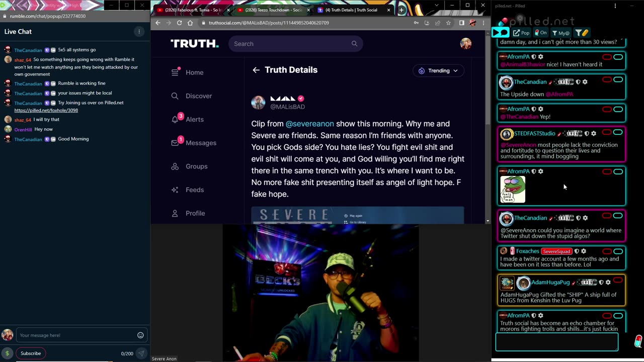Open Messages in Truth Social sidebar
The width and height of the screenshot is (644, 362).
click(194, 143)
